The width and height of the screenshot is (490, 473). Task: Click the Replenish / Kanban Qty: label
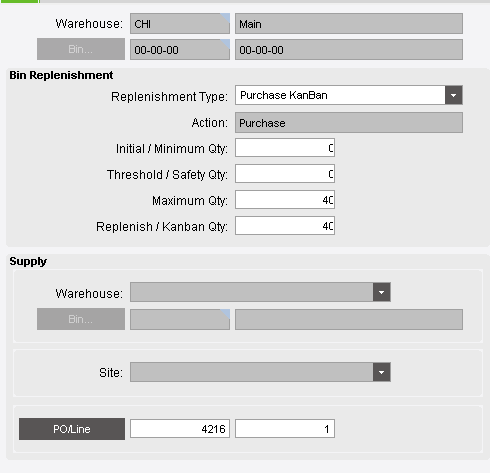click(162, 227)
